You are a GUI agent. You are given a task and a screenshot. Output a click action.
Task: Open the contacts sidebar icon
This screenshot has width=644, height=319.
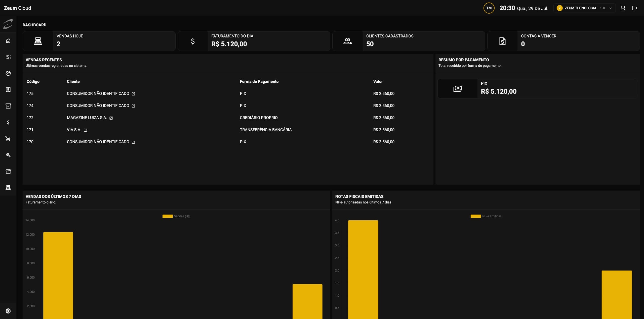tap(8, 90)
